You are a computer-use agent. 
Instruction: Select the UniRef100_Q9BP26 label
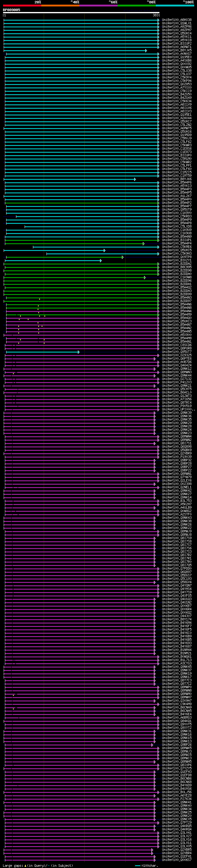click(177, 745)
